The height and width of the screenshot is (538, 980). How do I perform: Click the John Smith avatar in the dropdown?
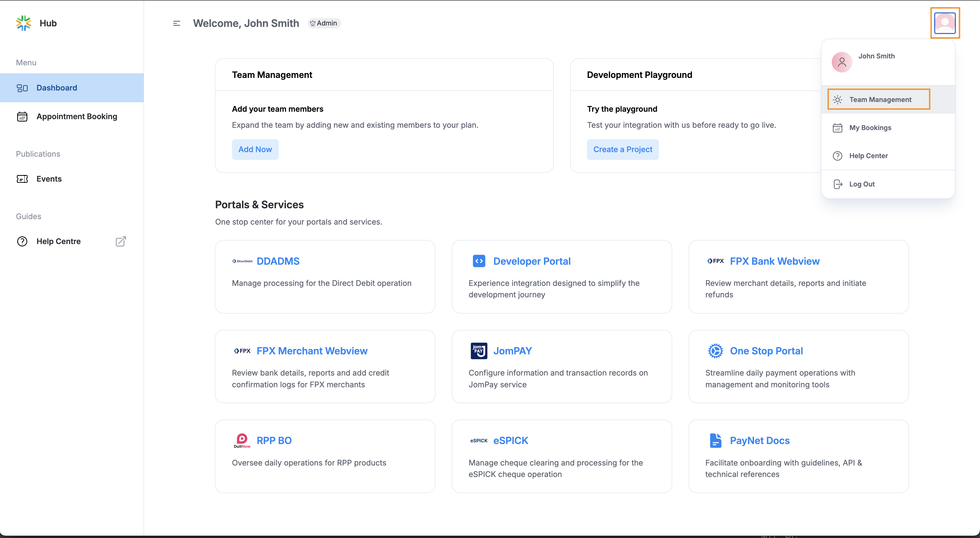pyautogui.click(x=842, y=62)
